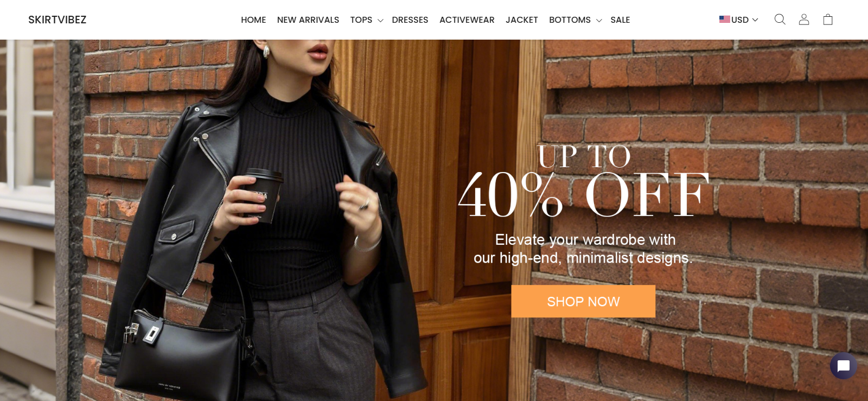Viewport: 868px width, 401px height.
Task: Click the orange SHOP NOW button
Action: pyautogui.click(x=583, y=301)
